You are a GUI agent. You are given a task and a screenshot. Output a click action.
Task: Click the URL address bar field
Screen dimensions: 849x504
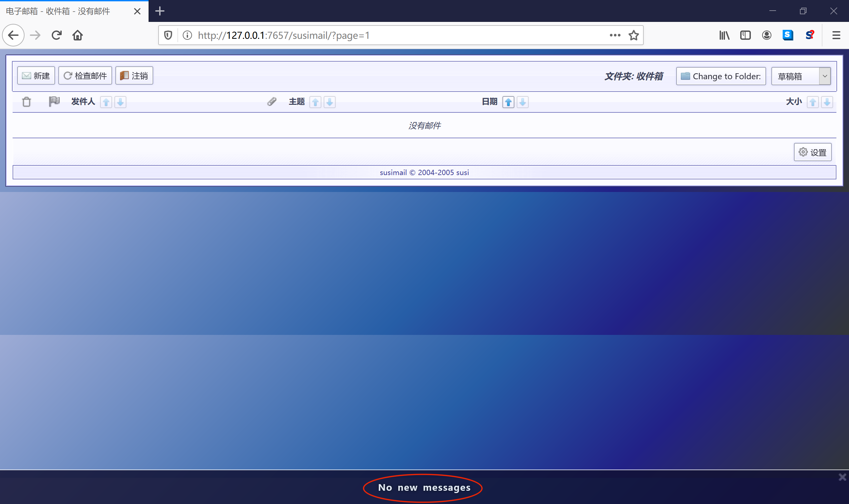tap(391, 35)
